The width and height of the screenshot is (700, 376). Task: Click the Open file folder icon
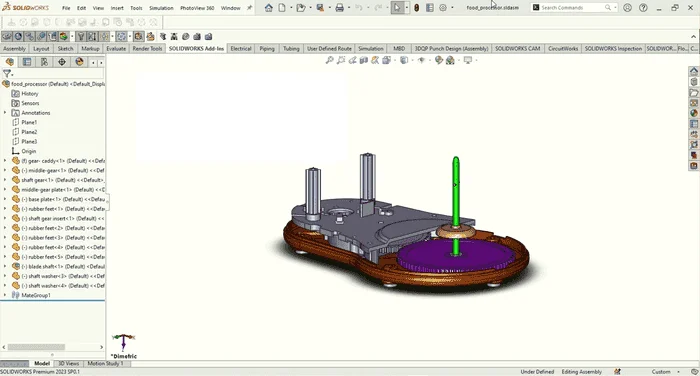pos(301,8)
